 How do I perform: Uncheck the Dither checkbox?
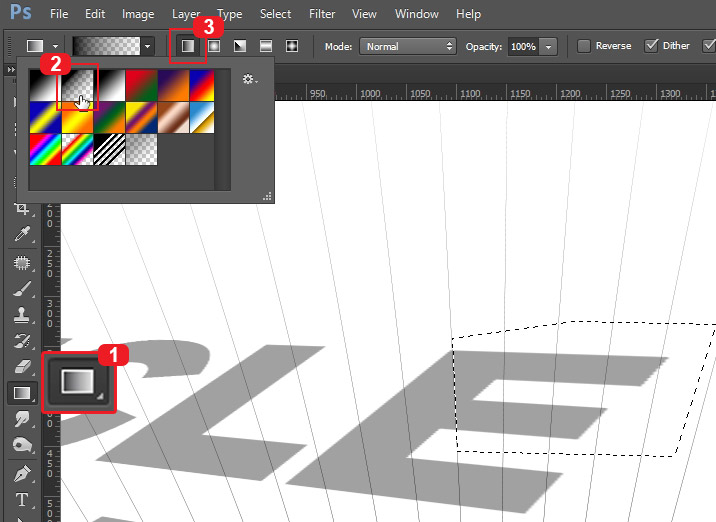click(651, 46)
